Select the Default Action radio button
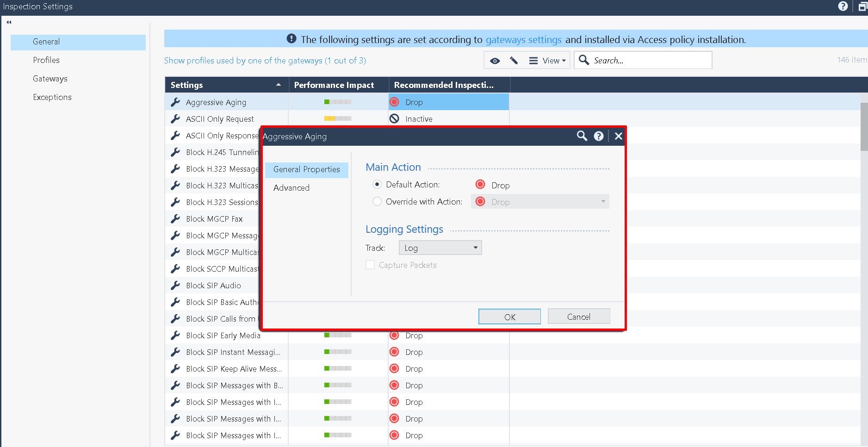The width and height of the screenshot is (868, 447). (x=377, y=185)
